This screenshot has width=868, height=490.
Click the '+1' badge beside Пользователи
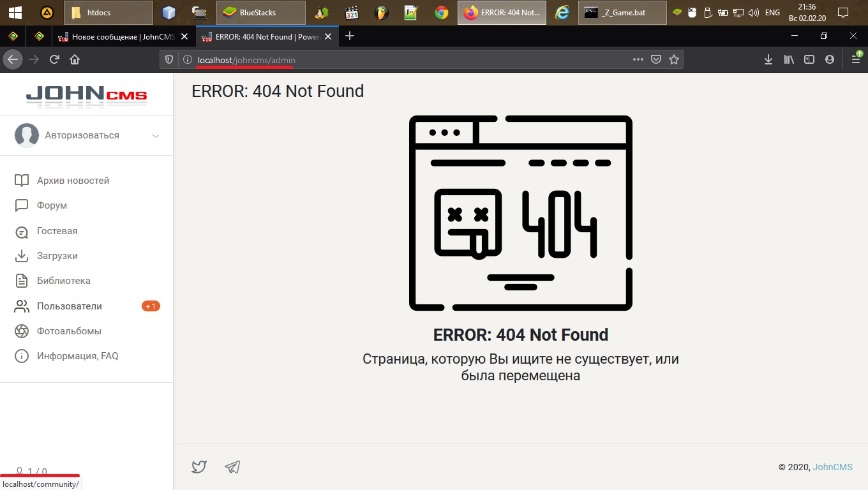click(x=151, y=306)
